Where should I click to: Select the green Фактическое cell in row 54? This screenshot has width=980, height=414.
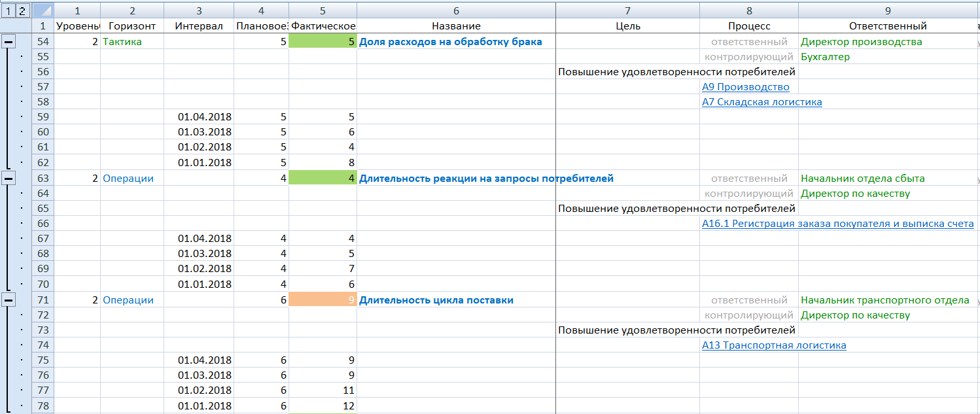323,42
